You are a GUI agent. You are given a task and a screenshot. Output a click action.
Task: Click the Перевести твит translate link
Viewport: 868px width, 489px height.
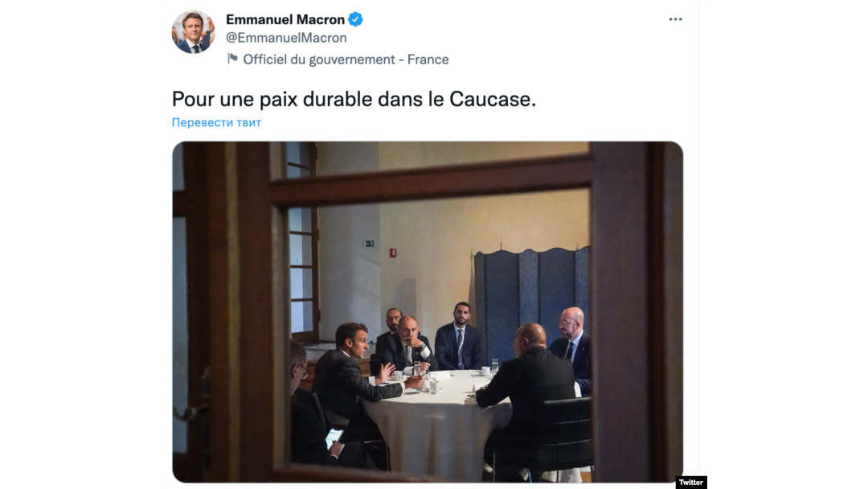tap(216, 122)
